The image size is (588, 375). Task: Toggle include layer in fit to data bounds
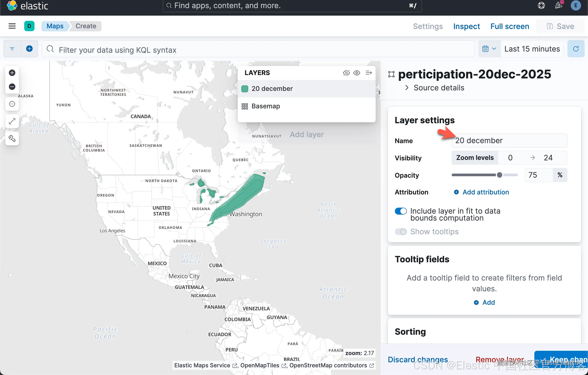point(400,211)
